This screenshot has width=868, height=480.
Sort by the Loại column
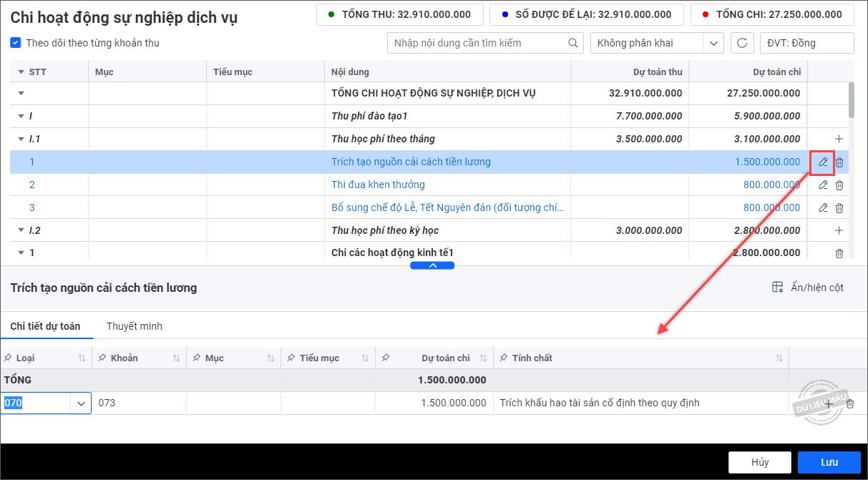click(82, 358)
